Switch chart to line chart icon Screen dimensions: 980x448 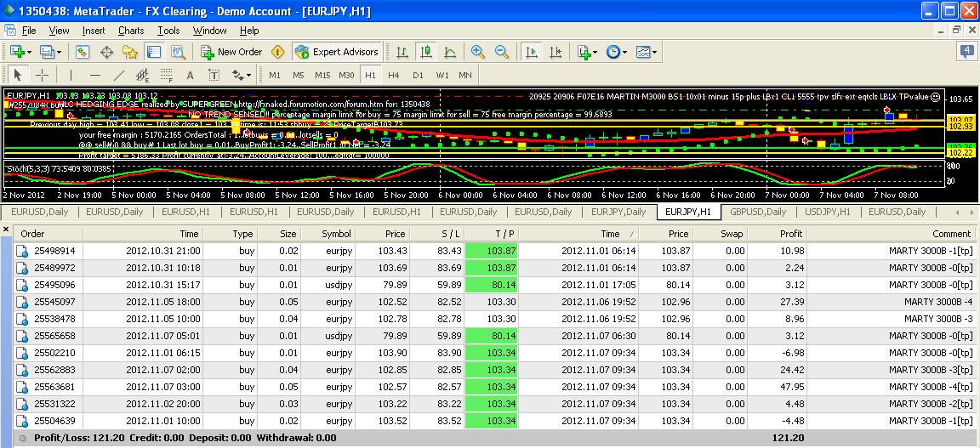[450, 52]
